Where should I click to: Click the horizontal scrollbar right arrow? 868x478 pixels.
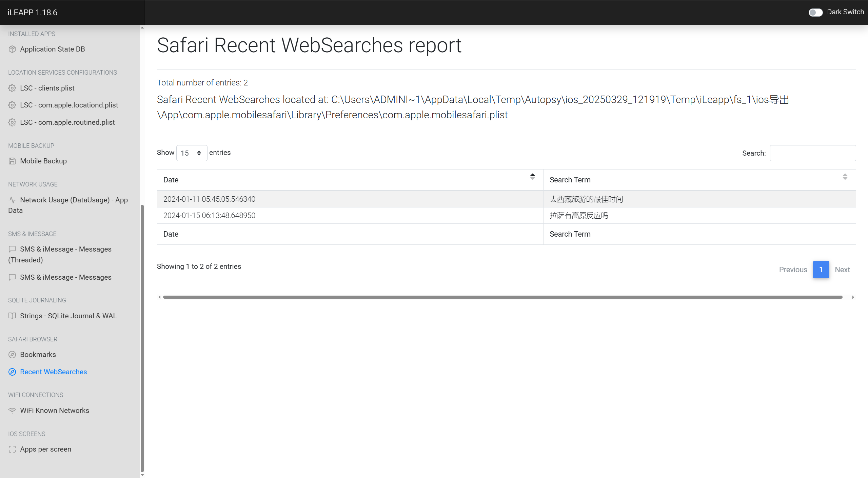point(853,297)
